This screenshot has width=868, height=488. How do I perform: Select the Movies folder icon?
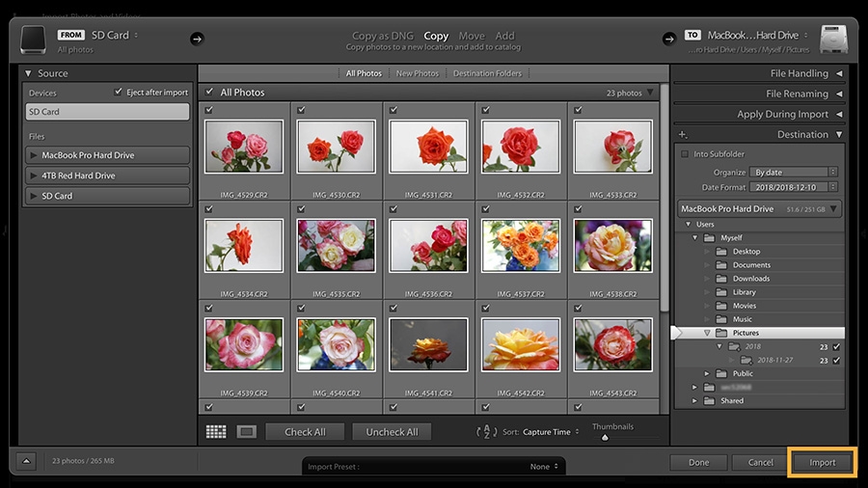click(x=721, y=306)
